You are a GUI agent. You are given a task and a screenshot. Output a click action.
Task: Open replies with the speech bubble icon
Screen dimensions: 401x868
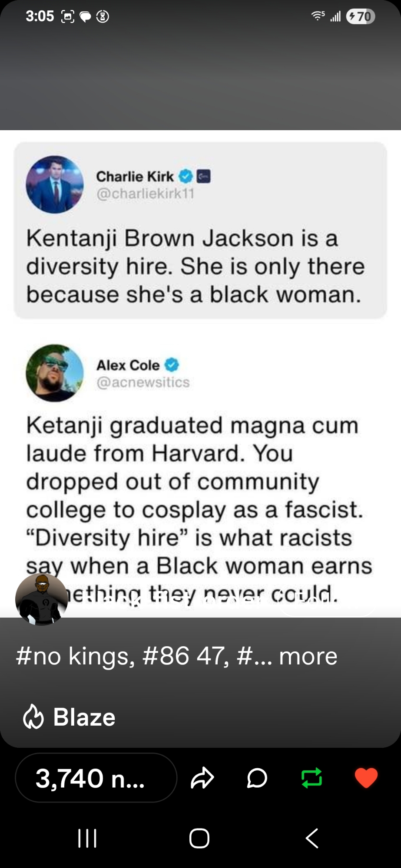tap(257, 778)
